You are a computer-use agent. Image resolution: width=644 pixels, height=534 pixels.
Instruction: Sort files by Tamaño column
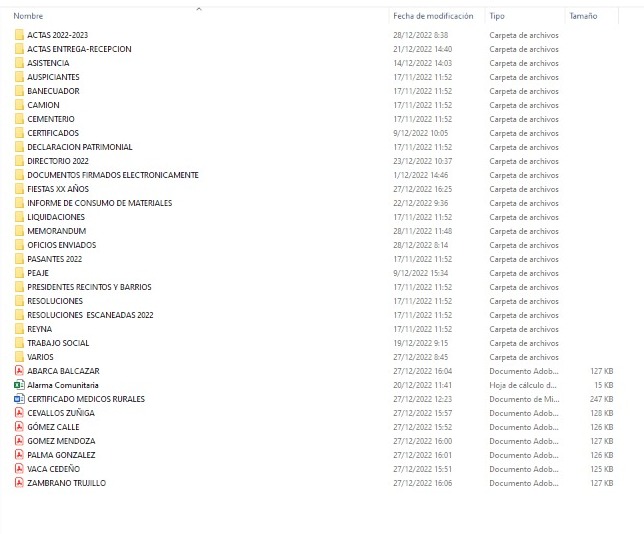click(582, 17)
